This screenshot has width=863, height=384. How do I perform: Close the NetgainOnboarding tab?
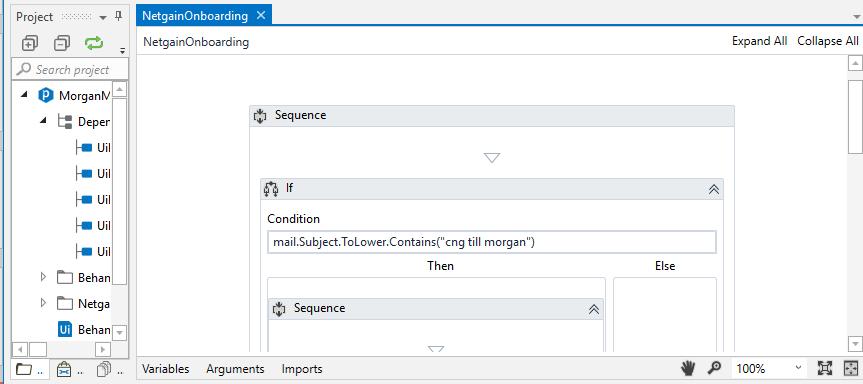tap(261, 15)
